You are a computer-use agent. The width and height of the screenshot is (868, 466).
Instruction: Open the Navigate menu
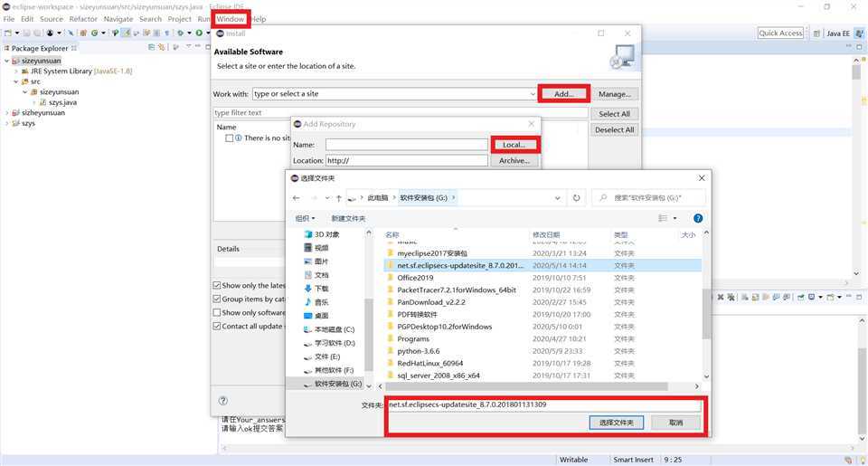coord(118,19)
